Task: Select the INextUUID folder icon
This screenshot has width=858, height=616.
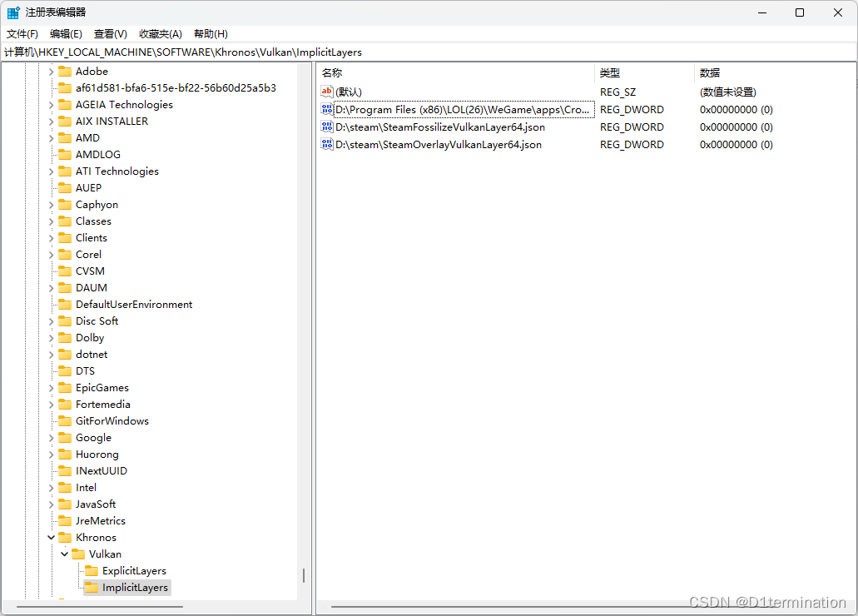Action: tap(65, 471)
